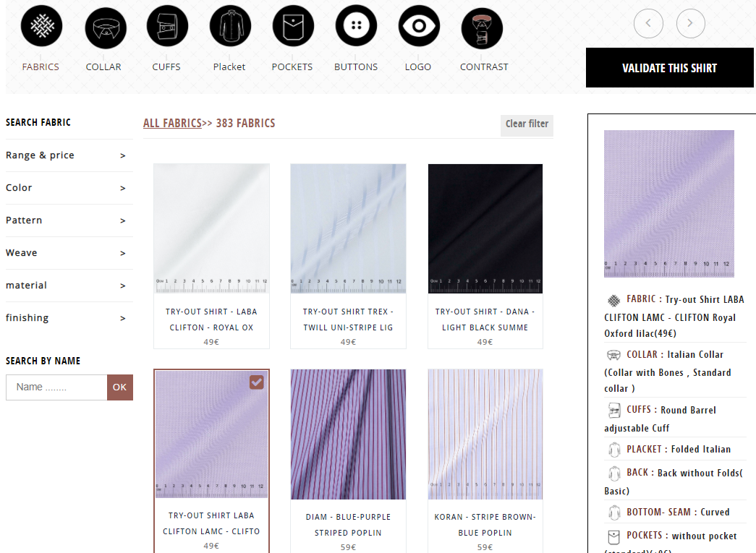756x553 pixels.
Task: Submit name search with OK button
Action: click(119, 387)
